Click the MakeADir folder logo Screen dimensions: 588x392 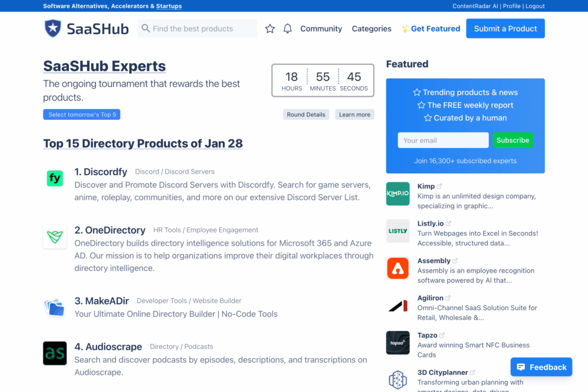click(55, 308)
